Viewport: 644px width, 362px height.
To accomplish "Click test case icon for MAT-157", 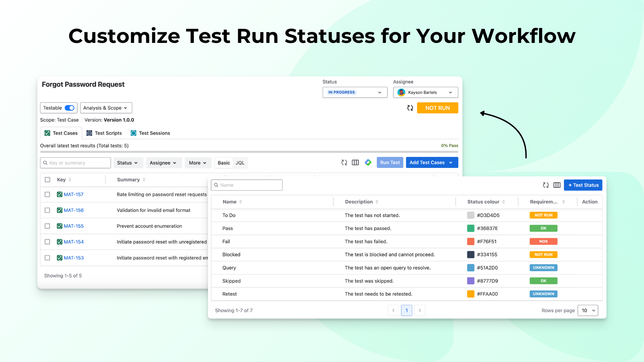I will (59, 194).
